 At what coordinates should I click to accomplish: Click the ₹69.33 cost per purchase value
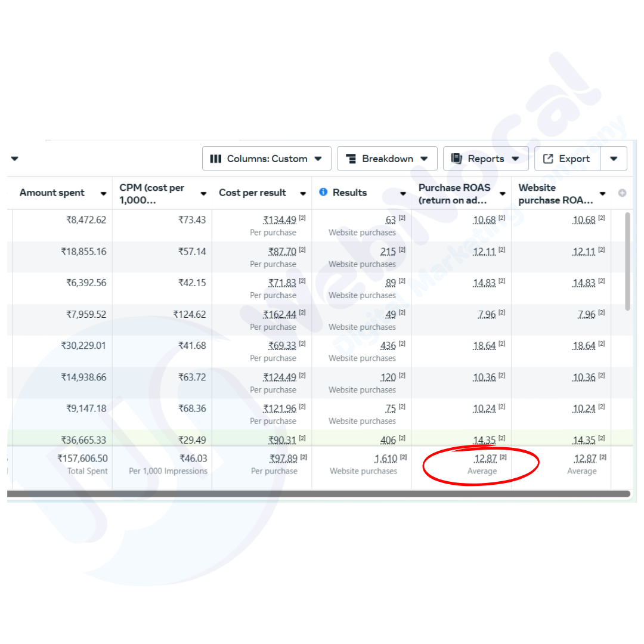pyautogui.click(x=282, y=345)
